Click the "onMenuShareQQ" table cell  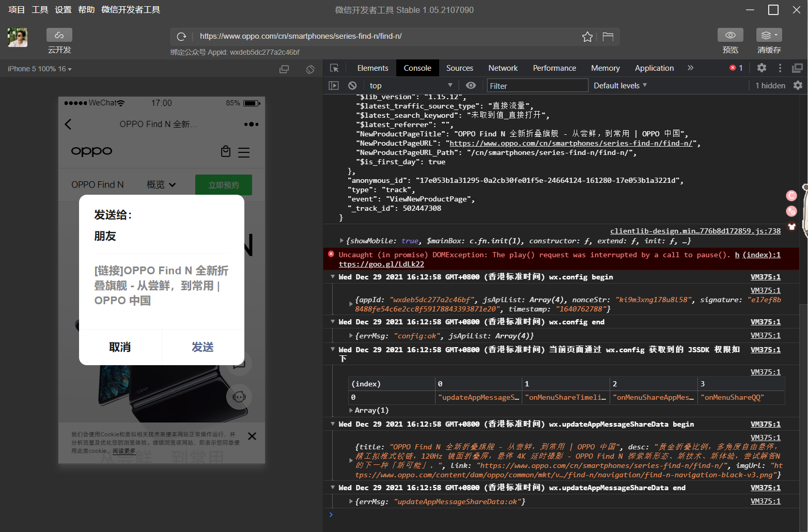point(741,397)
